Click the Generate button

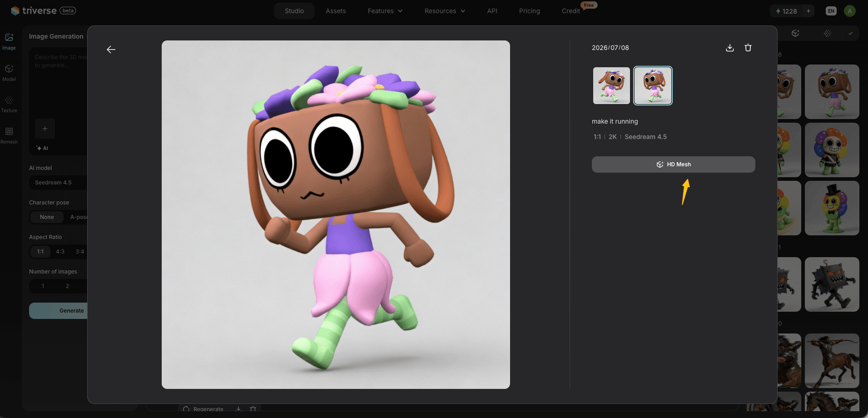[x=58, y=311]
